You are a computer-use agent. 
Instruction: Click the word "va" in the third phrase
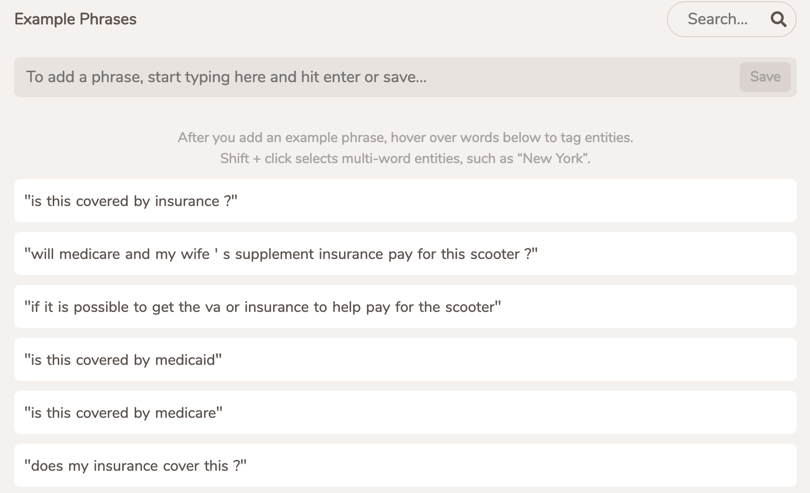pos(213,307)
